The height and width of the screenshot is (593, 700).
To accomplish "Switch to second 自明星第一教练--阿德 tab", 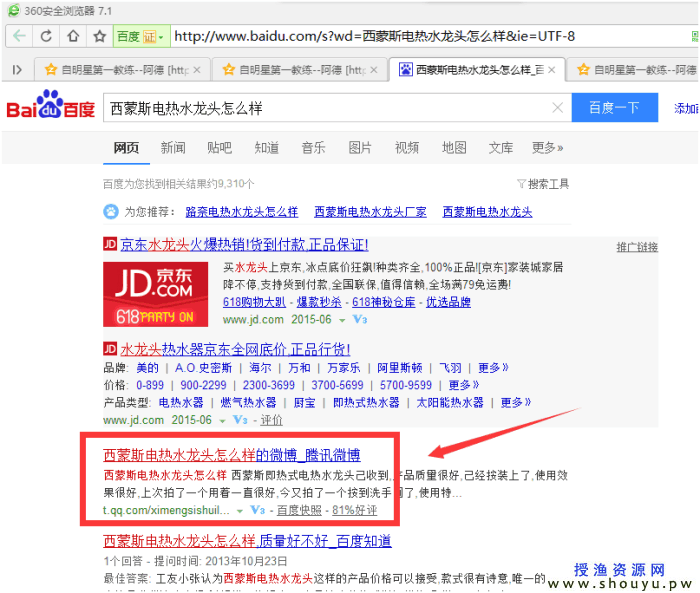I will pos(294,70).
